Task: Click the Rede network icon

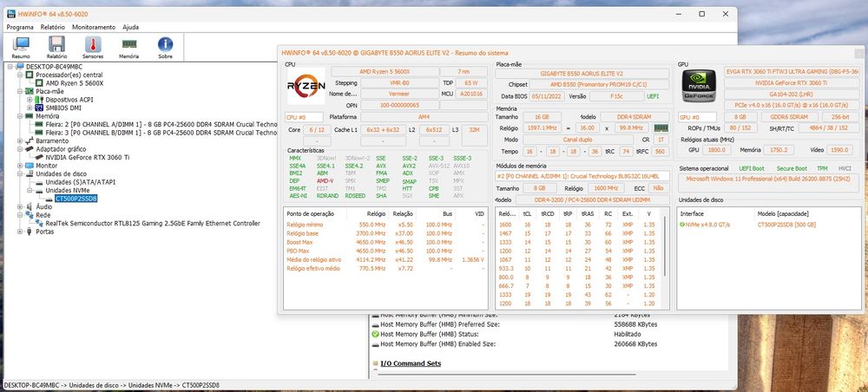Action: tap(29, 215)
